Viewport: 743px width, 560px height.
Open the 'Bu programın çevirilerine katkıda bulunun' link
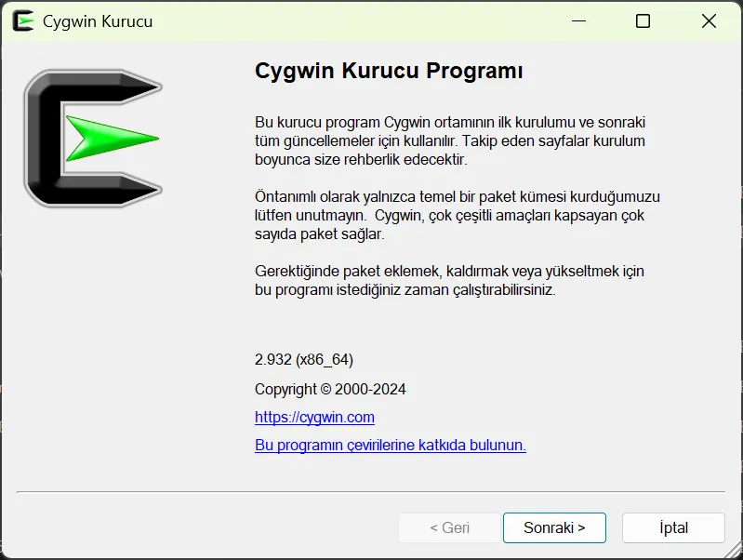tap(391, 446)
